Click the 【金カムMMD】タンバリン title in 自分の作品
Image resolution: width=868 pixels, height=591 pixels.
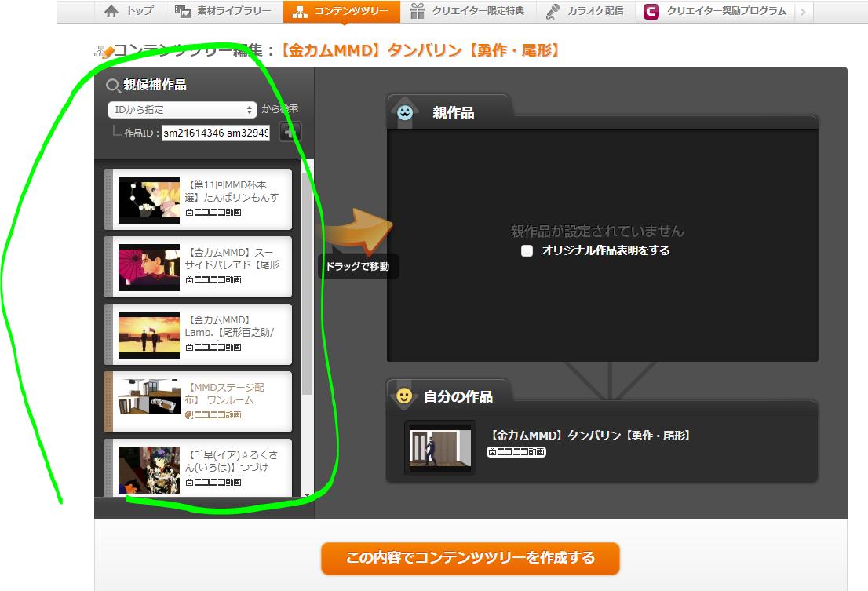tap(591, 436)
